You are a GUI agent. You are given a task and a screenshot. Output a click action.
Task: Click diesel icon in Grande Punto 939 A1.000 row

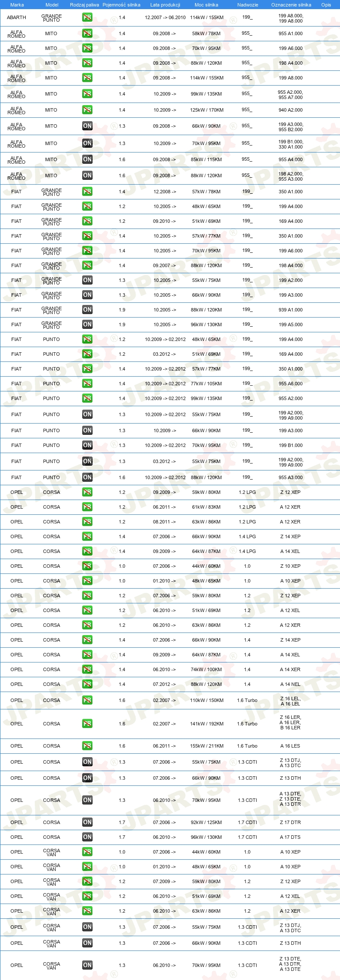(x=87, y=310)
